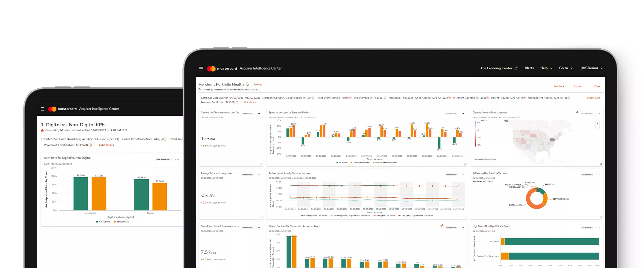Open Alerts in the top navigation
Viewport: 644px width, 268px height.
pos(529,68)
